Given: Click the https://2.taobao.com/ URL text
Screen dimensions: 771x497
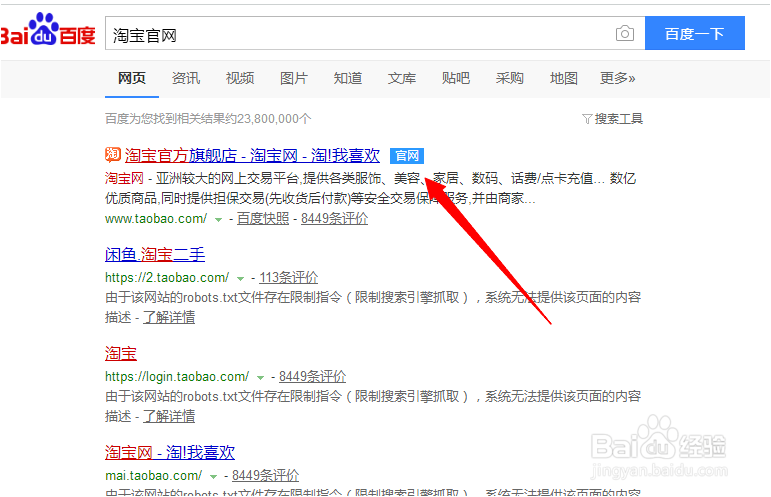Looking at the screenshot, I should pos(167,278).
